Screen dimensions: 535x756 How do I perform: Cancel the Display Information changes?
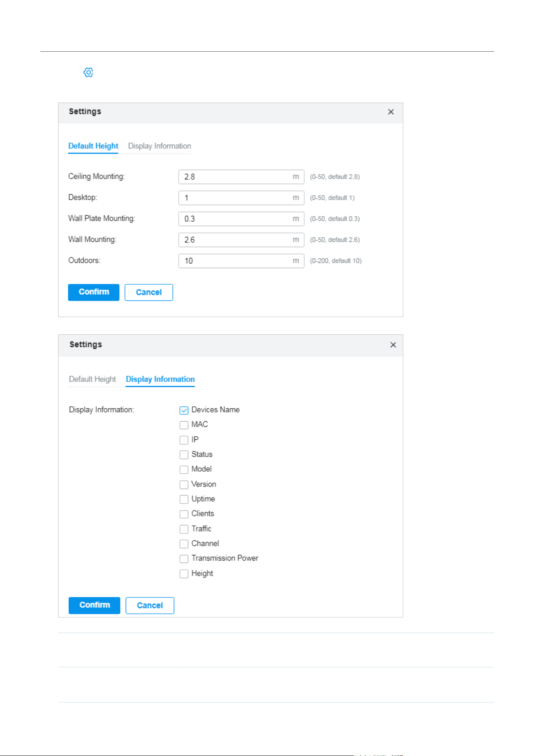[x=150, y=605]
